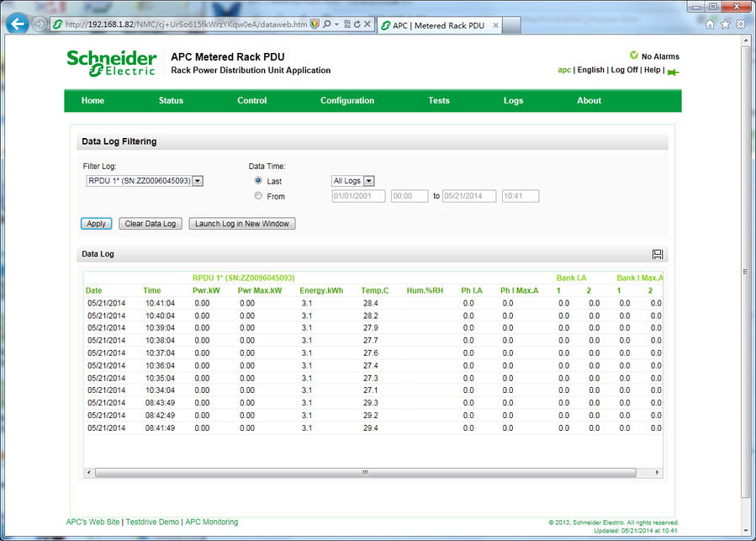The height and width of the screenshot is (541, 756).
Task: Click the search magnifier in address bar
Action: tap(326, 24)
